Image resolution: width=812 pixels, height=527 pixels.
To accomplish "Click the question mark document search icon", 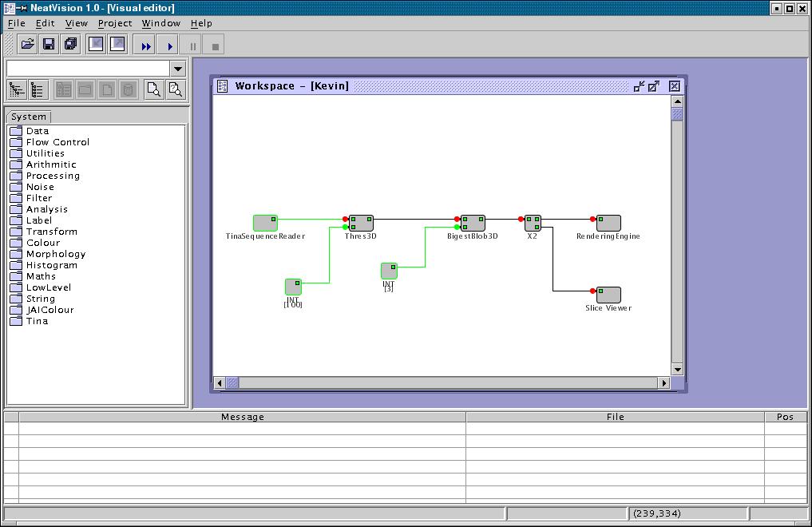I will [x=175, y=90].
